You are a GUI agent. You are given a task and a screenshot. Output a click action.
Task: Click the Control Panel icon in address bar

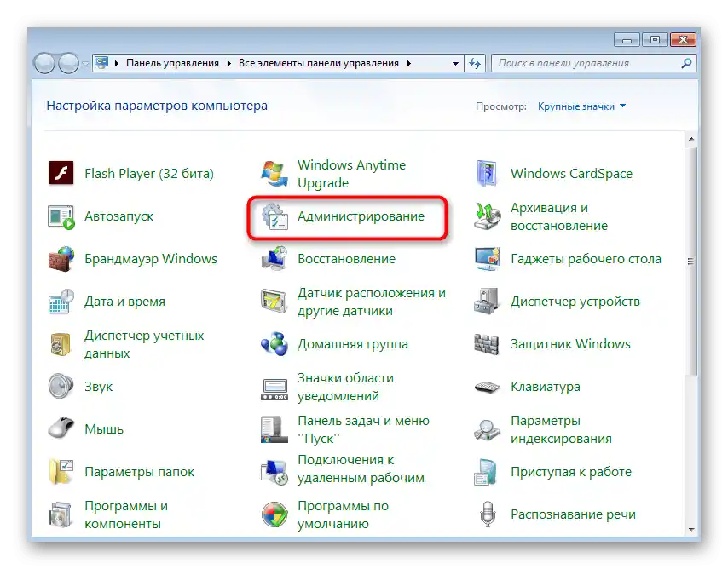click(x=101, y=63)
